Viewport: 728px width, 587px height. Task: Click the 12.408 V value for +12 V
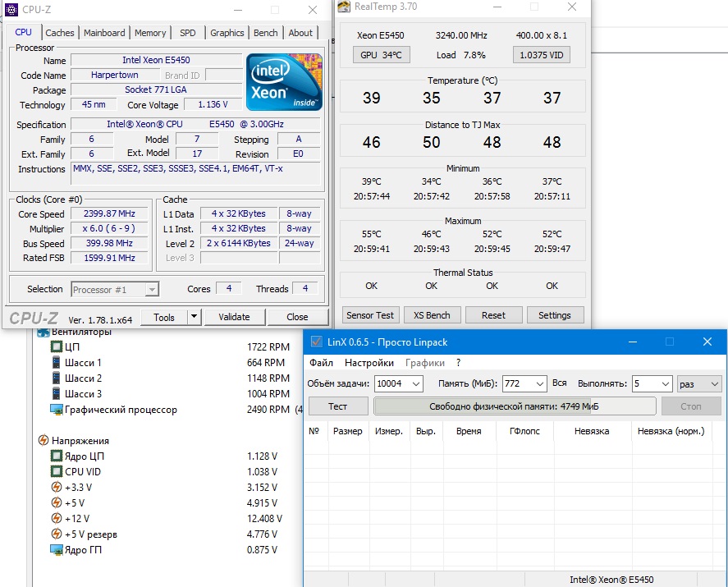coord(264,518)
